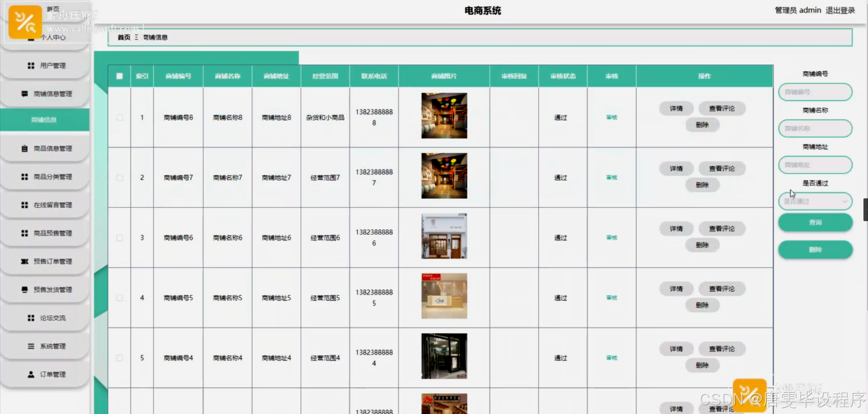Click 详情 for 商铺名称4
The image size is (868, 414).
click(676, 348)
